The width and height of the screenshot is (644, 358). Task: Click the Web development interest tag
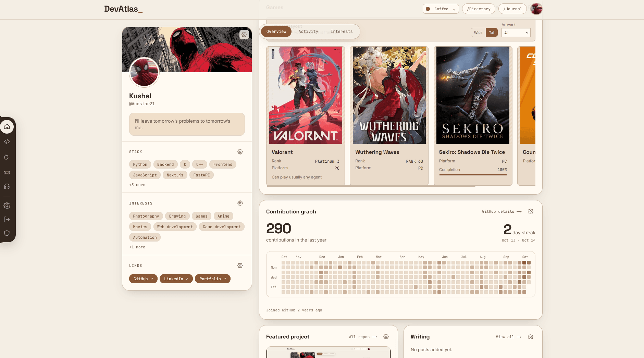click(x=175, y=227)
